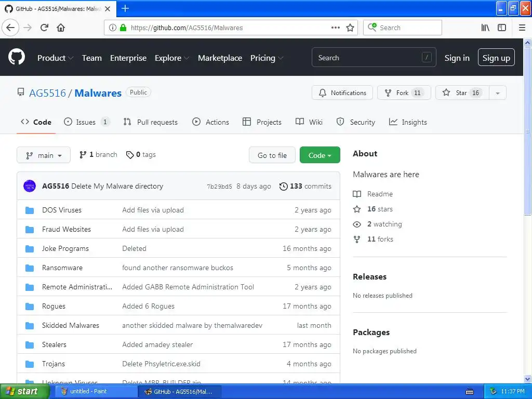Click the address bar URL

187,28
